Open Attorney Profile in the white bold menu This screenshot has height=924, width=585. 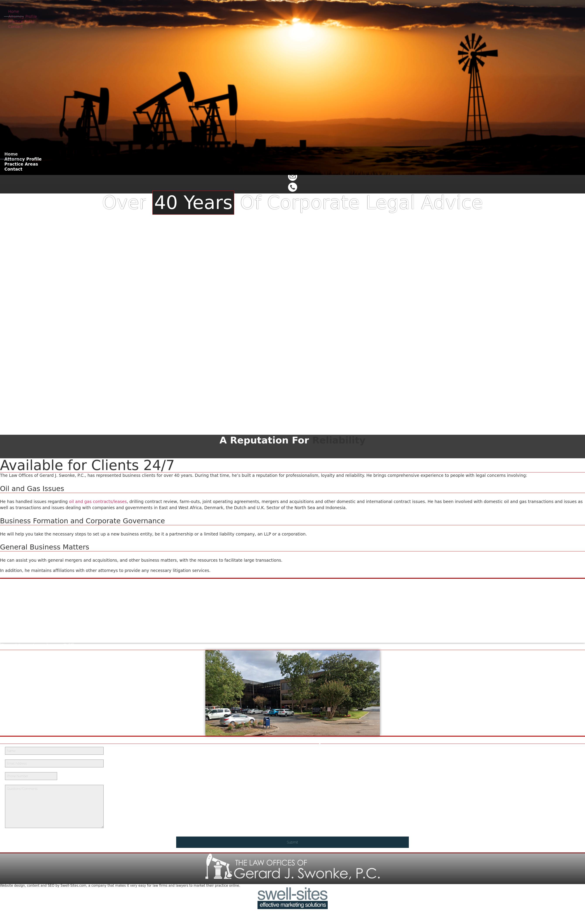(23, 159)
